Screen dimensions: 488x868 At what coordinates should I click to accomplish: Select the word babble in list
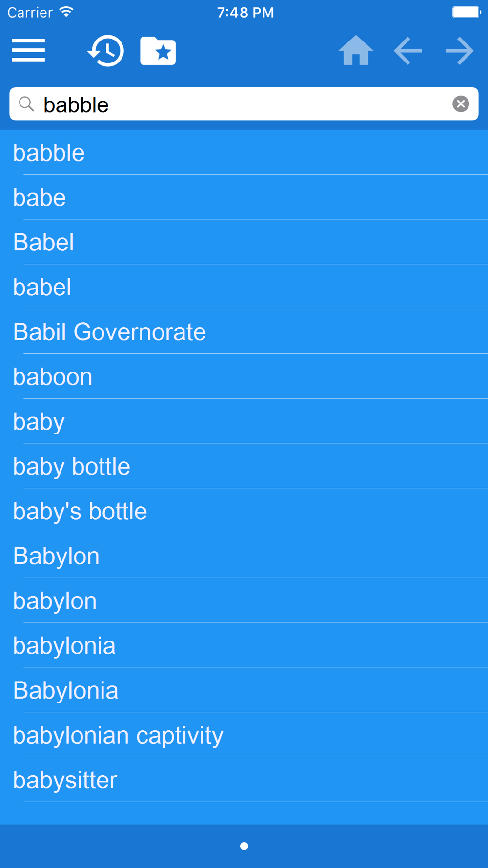click(x=244, y=153)
